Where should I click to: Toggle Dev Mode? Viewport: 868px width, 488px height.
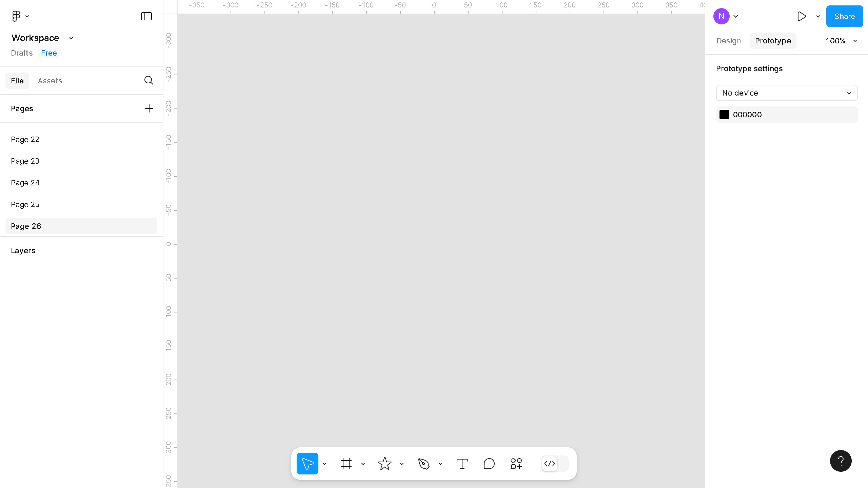click(x=549, y=464)
